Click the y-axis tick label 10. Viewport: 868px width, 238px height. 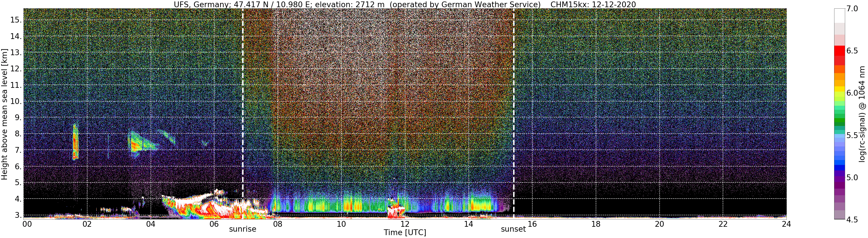point(16,101)
